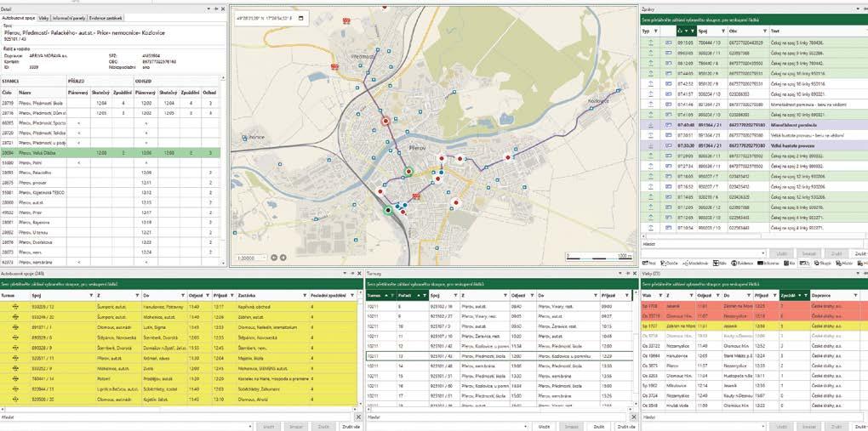Click filter on Odjezd column in Autobusové spoje
Screen dimensions: 868x431
click(x=207, y=296)
